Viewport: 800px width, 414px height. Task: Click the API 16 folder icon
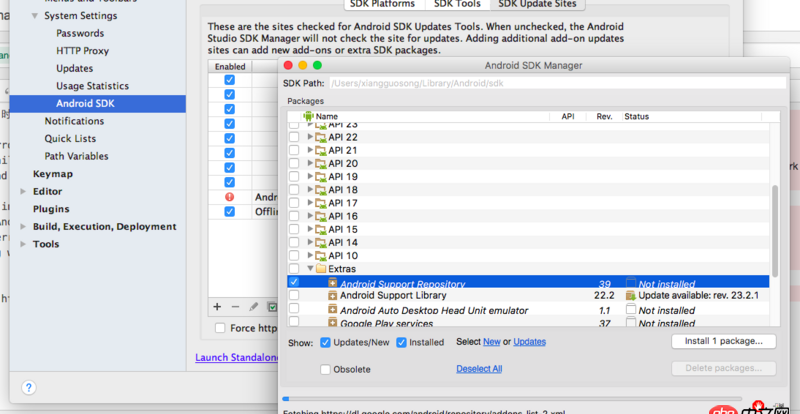(x=321, y=216)
